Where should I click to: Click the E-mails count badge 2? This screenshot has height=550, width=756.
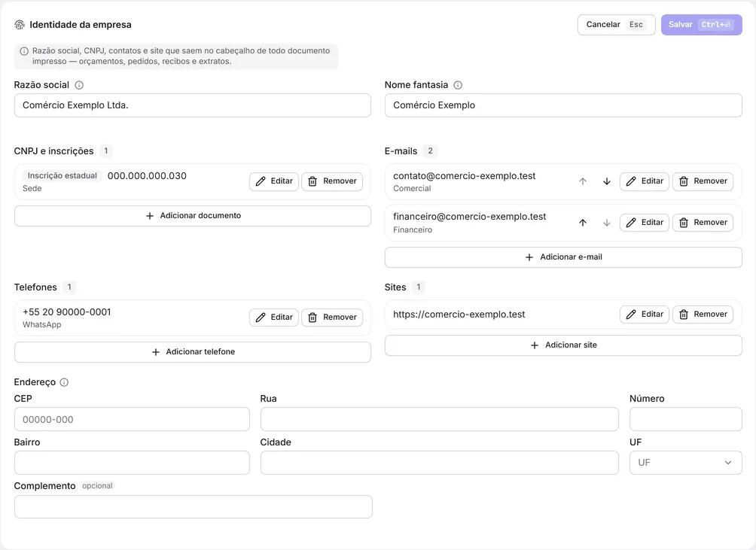click(430, 151)
